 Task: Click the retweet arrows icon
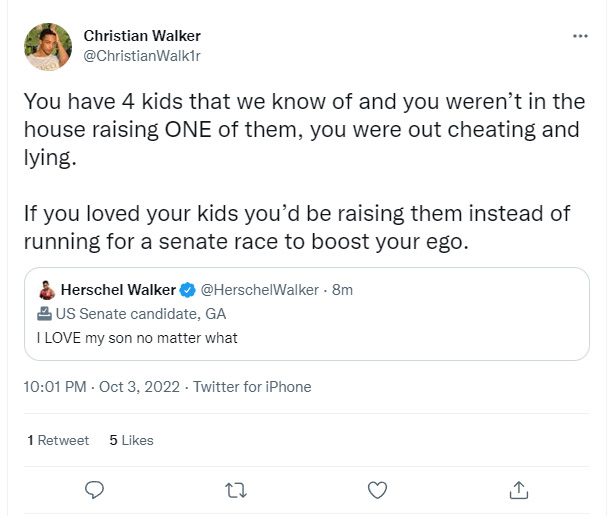coord(236,489)
